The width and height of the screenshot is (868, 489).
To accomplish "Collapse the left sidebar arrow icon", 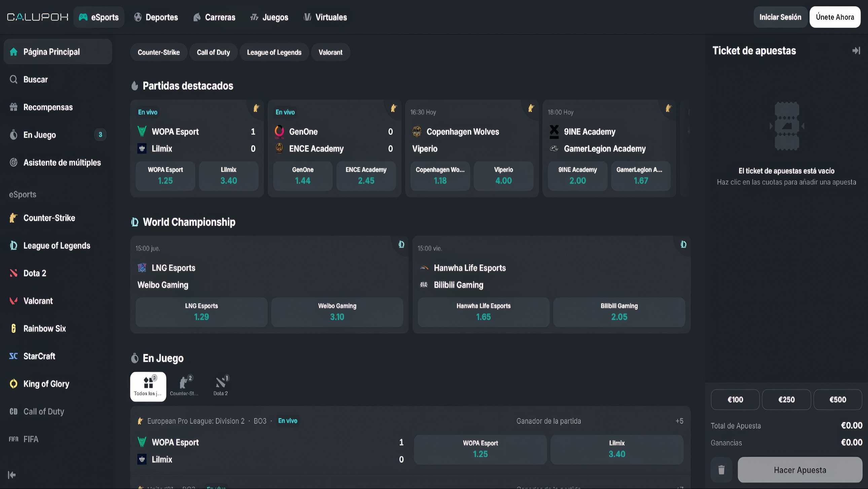I will [x=12, y=475].
